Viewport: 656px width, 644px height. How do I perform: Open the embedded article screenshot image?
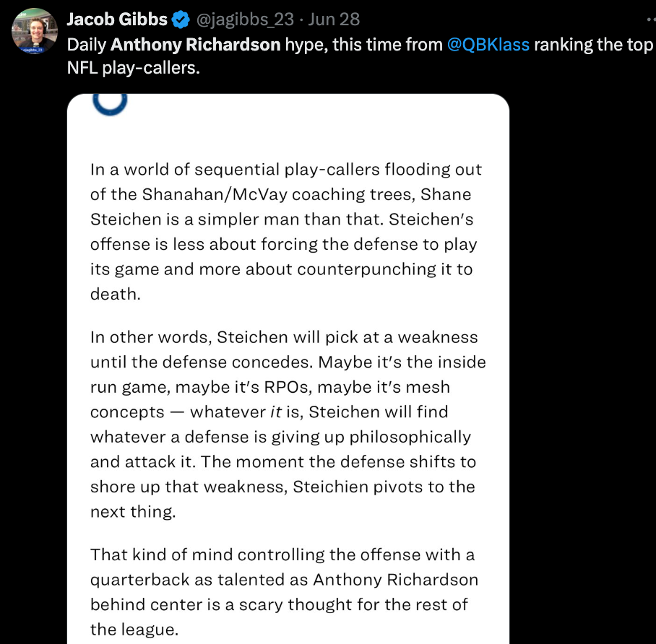click(x=288, y=369)
